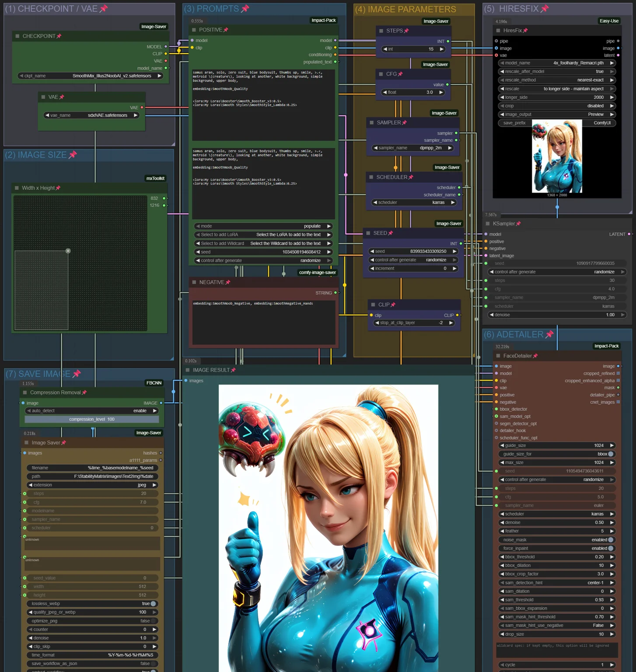636x672 pixels.
Task: Click the pin icon on the CFG node
Action: [x=400, y=74]
